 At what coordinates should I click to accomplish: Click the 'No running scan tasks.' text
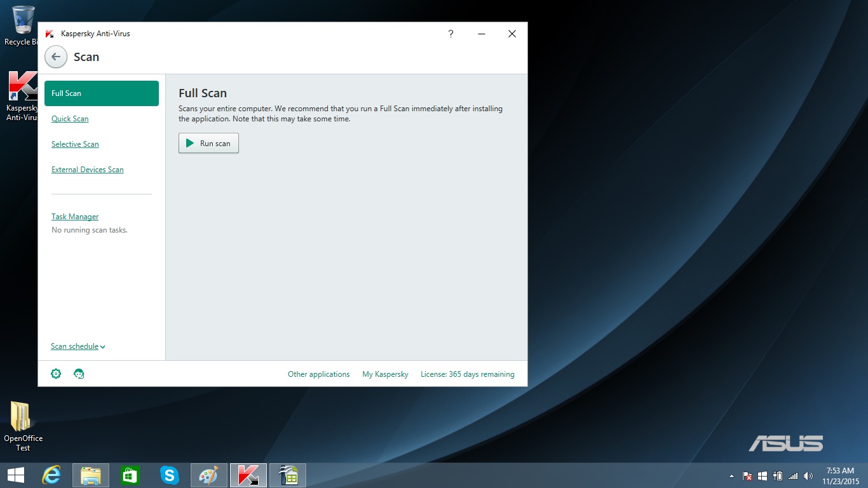[x=90, y=230]
